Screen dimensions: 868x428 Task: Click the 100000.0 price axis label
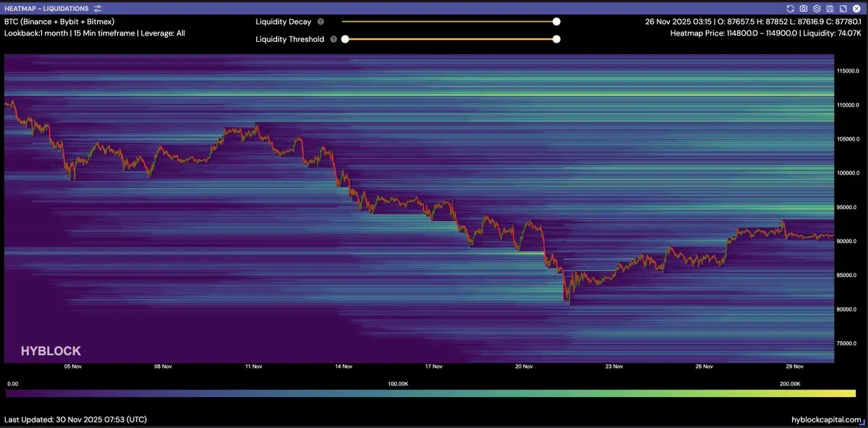pos(848,173)
